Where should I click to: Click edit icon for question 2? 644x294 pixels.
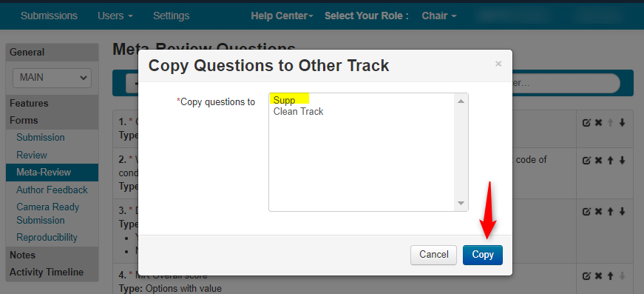586,161
